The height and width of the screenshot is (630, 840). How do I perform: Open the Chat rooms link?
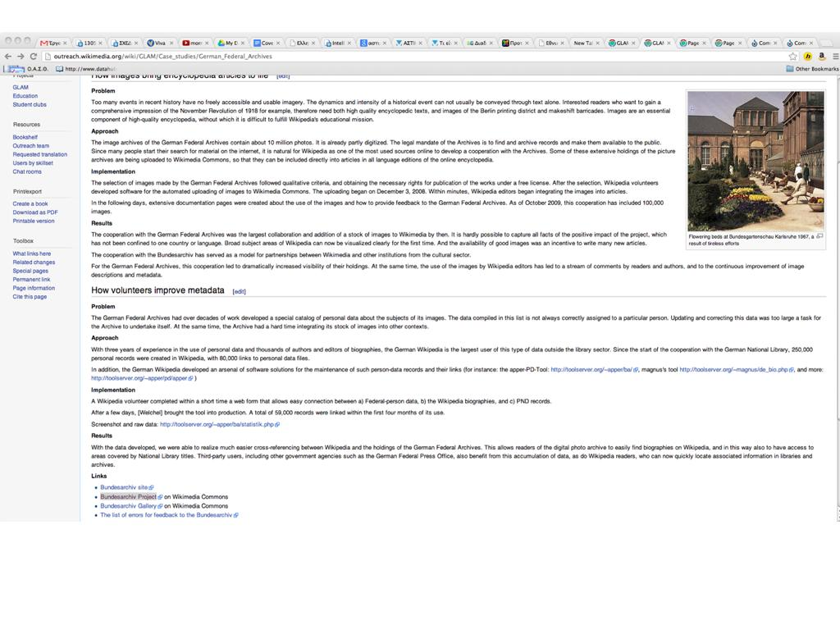27,171
